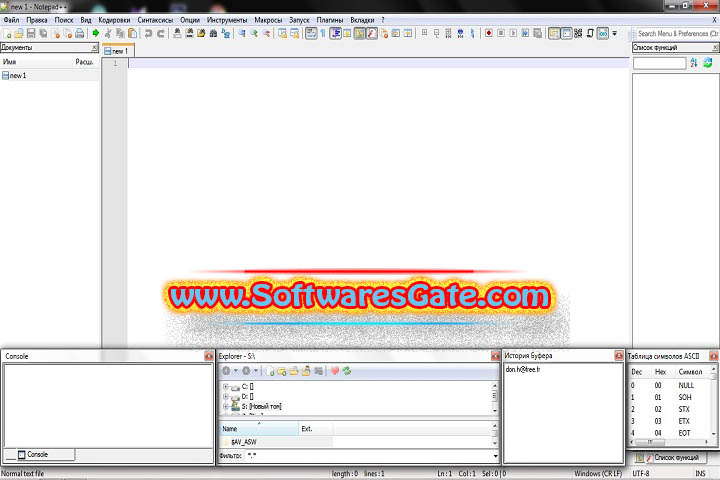Click the ASCII table horizontal scrollbar
Image resolution: width=720 pixels, height=480 pixels.
point(669,442)
